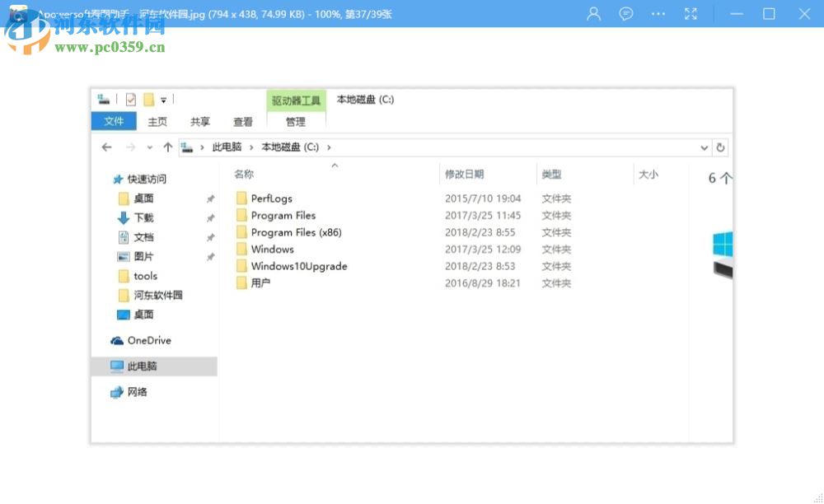Click the refresh icon beside the address bar
824x504 pixels.
point(721,147)
